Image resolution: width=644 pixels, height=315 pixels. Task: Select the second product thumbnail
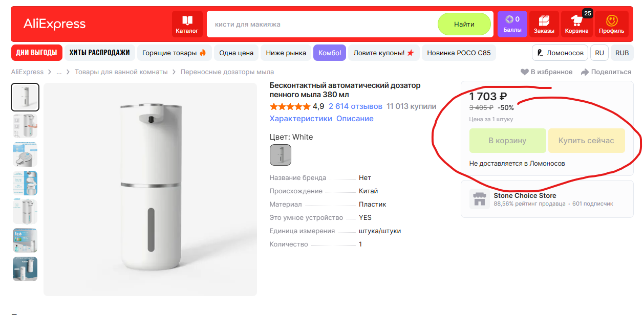(x=25, y=126)
